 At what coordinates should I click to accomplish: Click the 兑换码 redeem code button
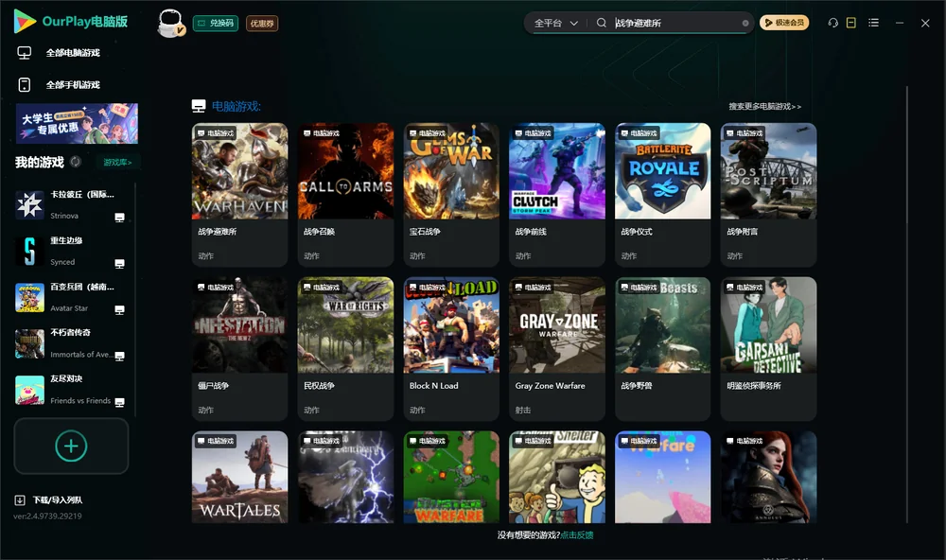[x=216, y=24]
